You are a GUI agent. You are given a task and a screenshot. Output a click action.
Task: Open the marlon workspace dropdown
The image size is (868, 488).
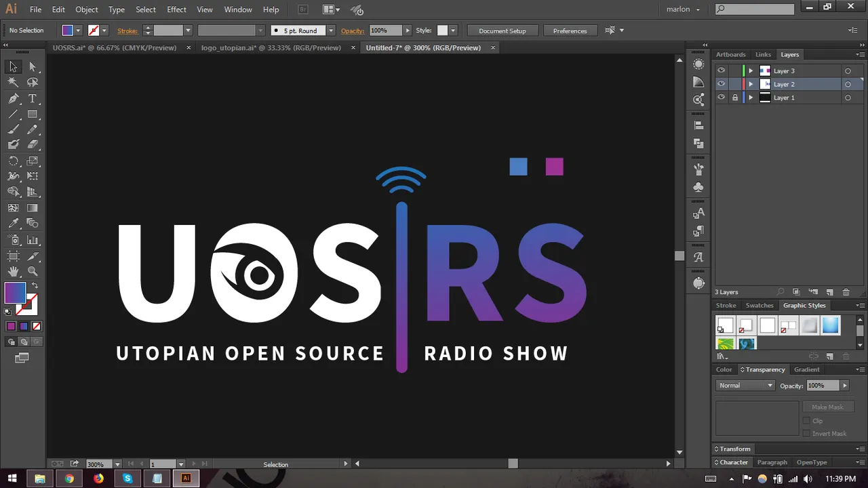click(x=683, y=9)
